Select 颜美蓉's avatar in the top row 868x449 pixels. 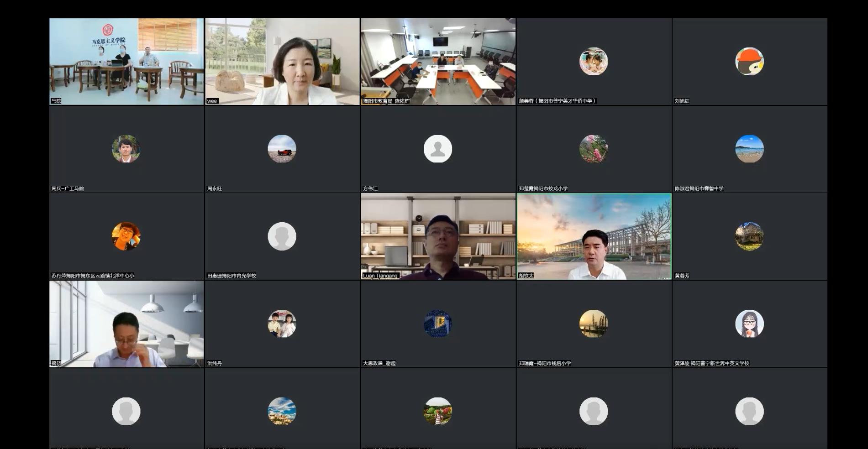[x=593, y=62]
